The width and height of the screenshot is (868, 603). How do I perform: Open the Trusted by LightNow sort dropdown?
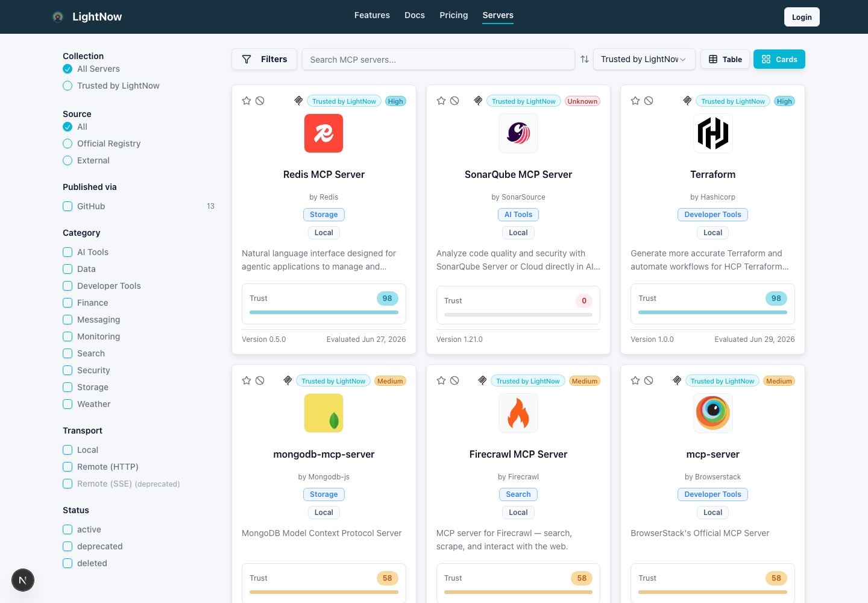pyautogui.click(x=644, y=59)
